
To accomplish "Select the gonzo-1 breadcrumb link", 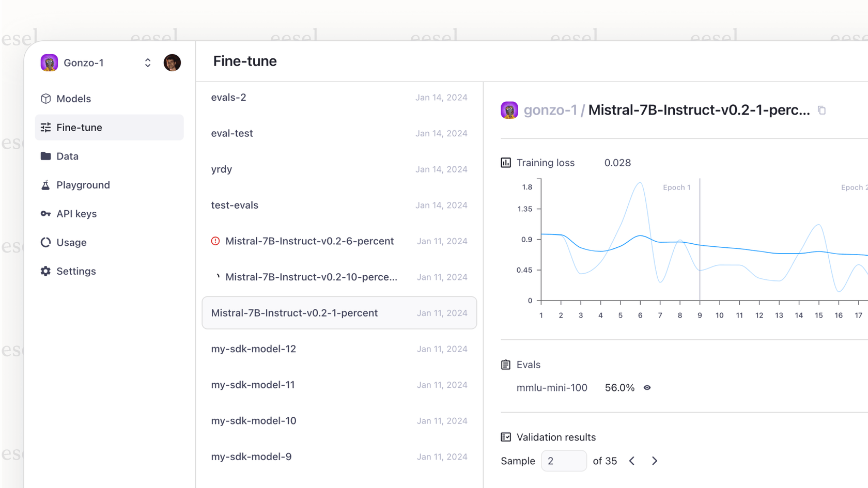I will click(x=551, y=110).
